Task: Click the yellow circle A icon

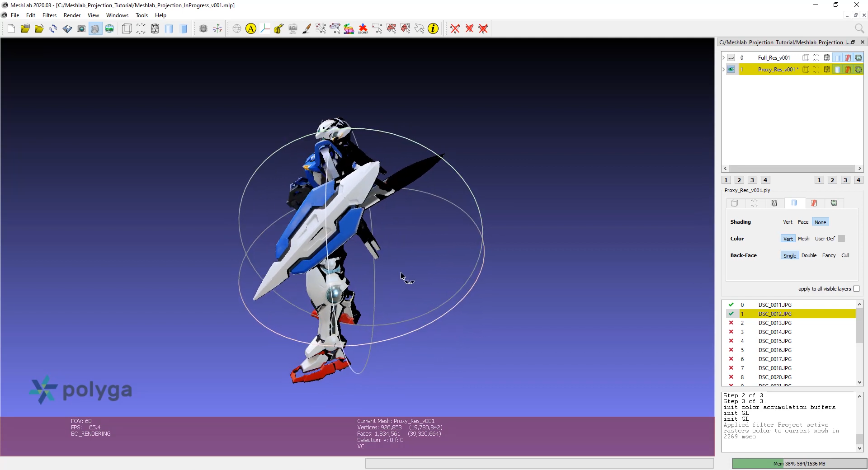Action: 251,29
